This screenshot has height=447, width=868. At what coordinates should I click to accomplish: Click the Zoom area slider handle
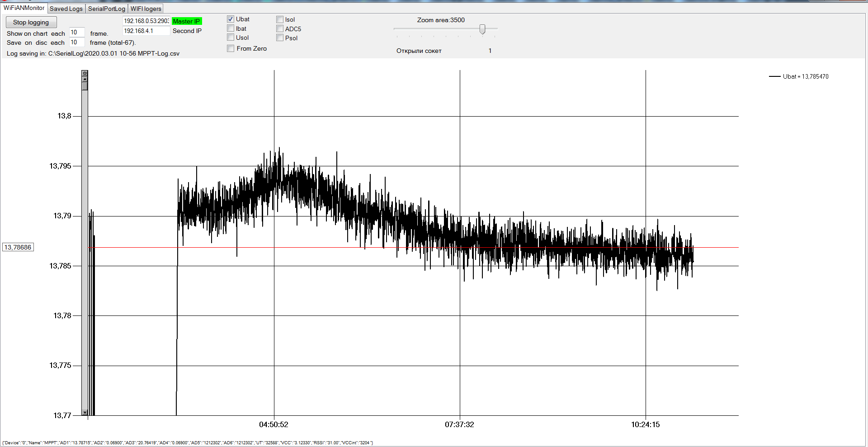[x=482, y=29]
